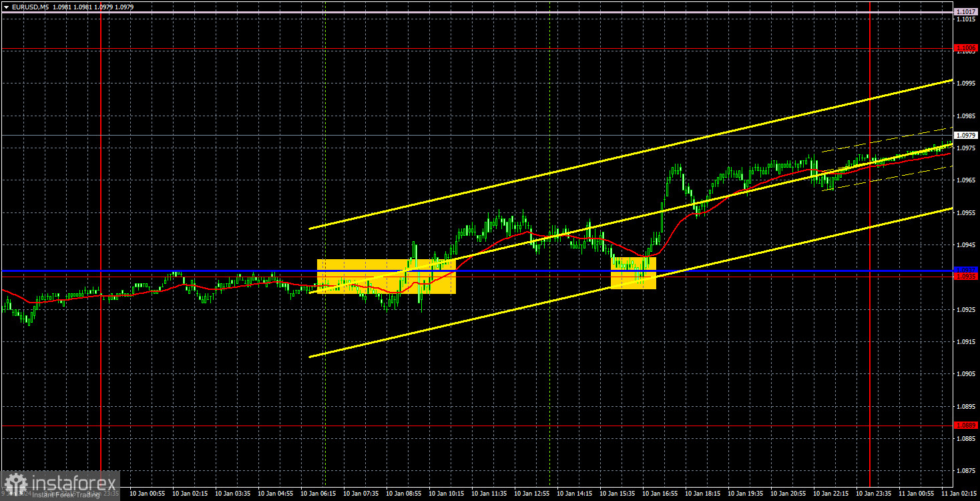Click the 10 Jan 08:55 time label
The height and width of the screenshot is (501, 980).
pos(403,494)
